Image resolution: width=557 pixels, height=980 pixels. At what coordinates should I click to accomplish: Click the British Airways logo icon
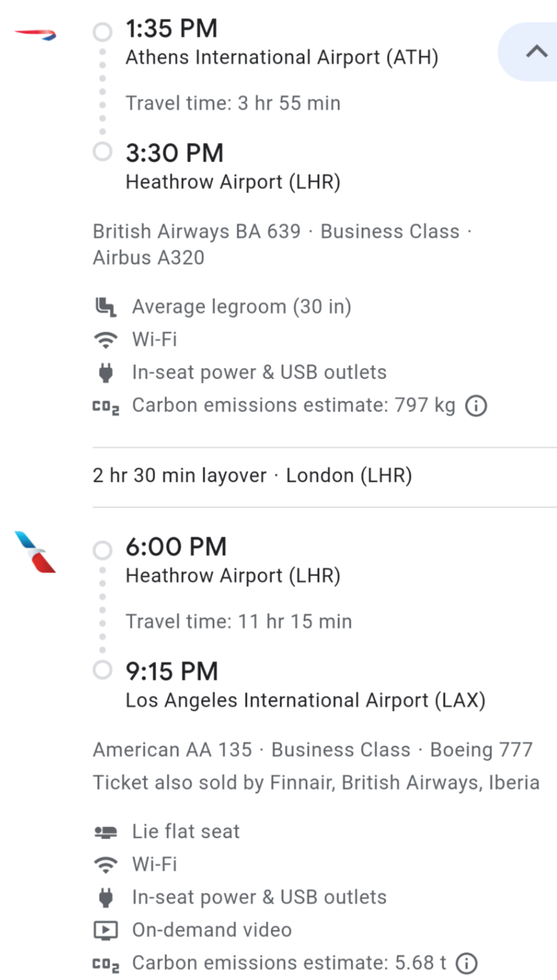tap(35, 35)
